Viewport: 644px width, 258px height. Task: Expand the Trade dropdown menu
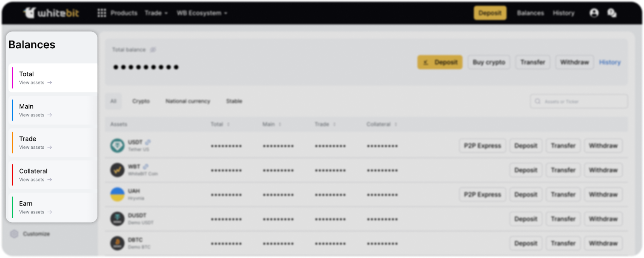pyautogui.click(x=156, y=13)
